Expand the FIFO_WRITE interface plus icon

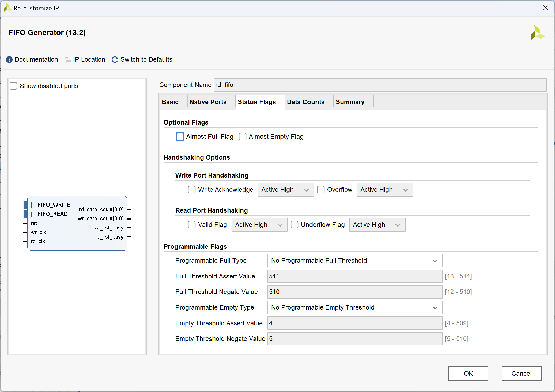click(32, 205)
